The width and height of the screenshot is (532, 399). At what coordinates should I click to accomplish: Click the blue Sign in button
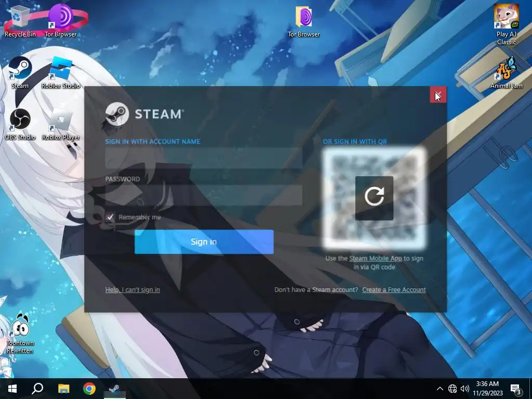[x=204, y=242]
